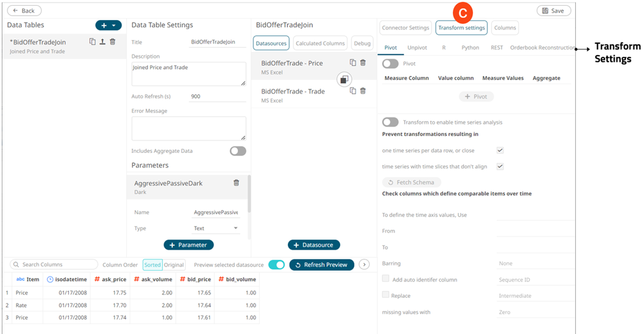Viewport: 644px width, 334px height.
Task: Open the add data table dropdown
Action: coord(109,26)
